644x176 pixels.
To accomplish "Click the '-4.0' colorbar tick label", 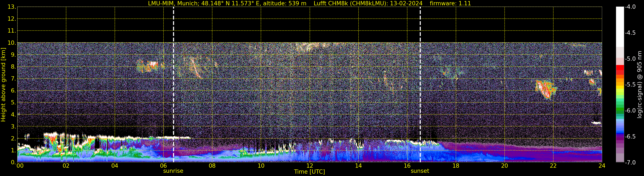I will pyautogui.click(x=630, y=7).
